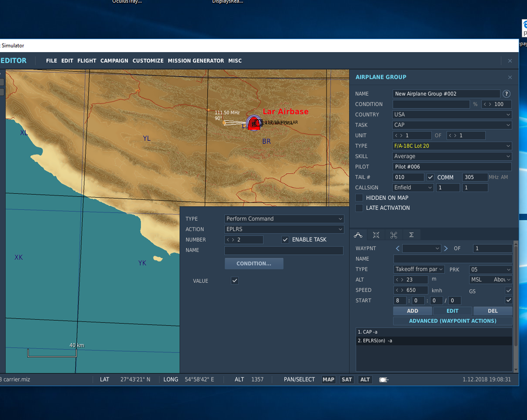Uncheck the ENABLE TASK checkbox
This screenshot has height=420, width=527.
[x=285, y=239]
